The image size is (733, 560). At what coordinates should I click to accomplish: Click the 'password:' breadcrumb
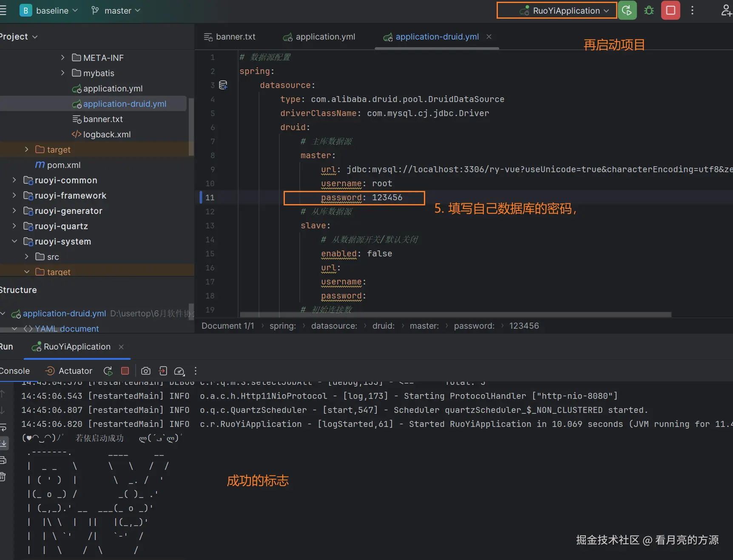point(474,326)
